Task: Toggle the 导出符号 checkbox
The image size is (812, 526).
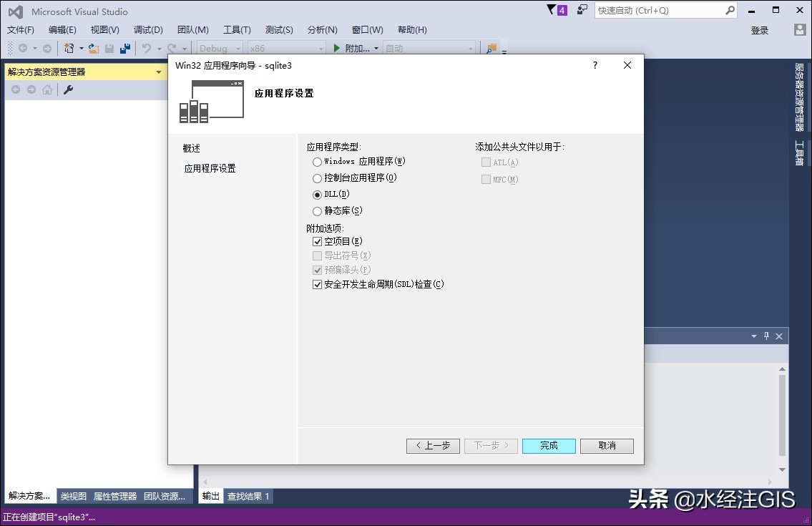Action: click(x=318, y=256)
